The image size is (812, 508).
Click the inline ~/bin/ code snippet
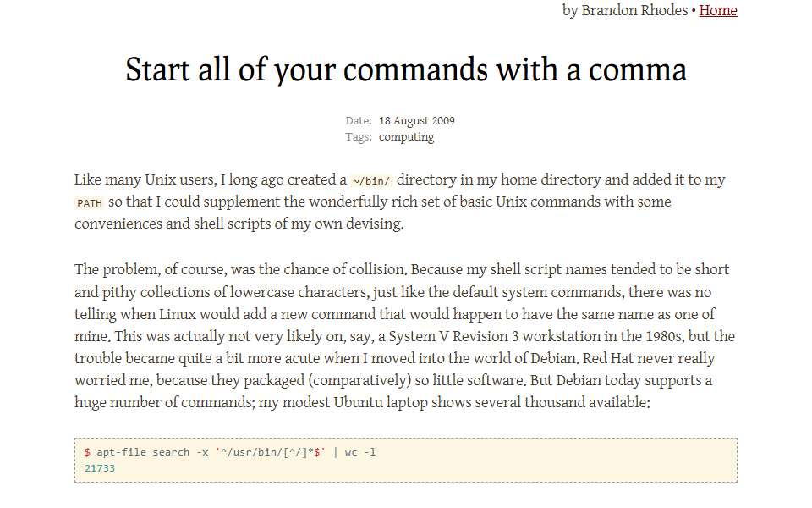tap(370, 181)
